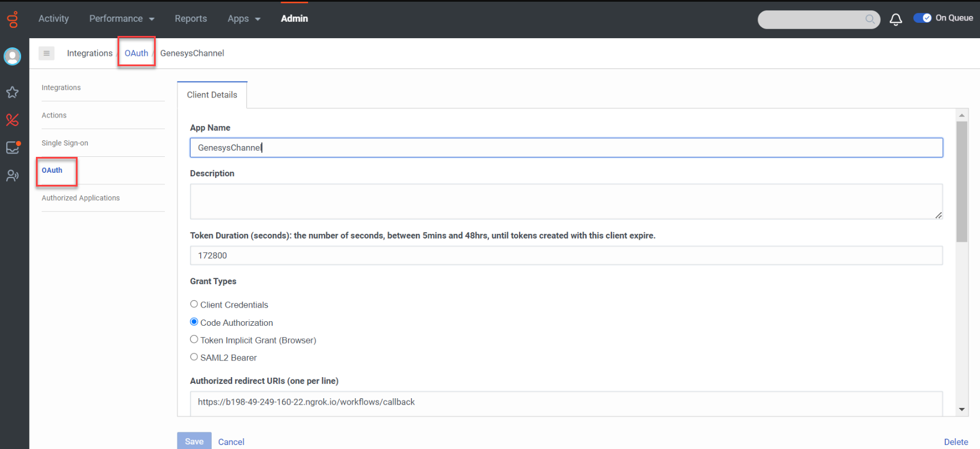The height and width of the screenshot is (449, 980).
Task: Open favorites star icon in sidebar
Action: [x=13, y=92]
